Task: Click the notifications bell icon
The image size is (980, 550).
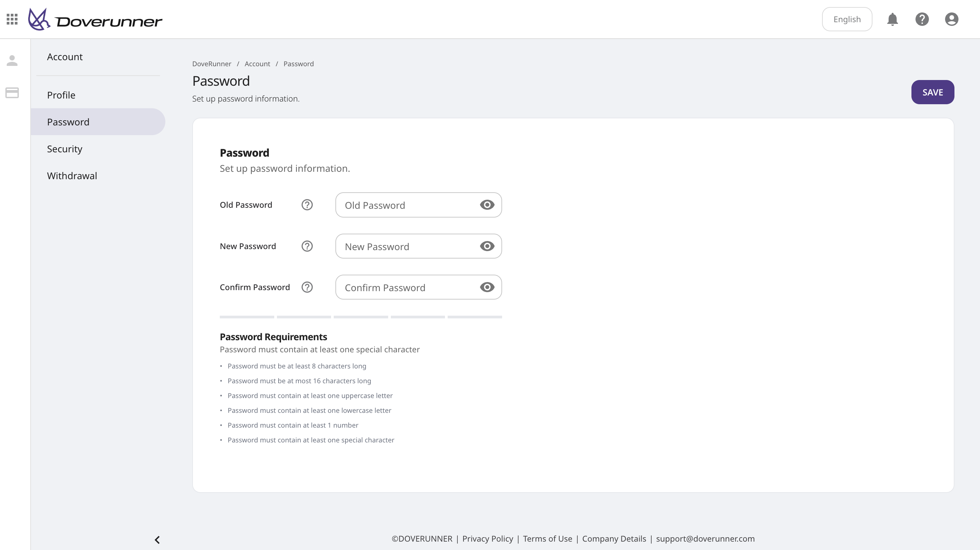Action: 892,19
